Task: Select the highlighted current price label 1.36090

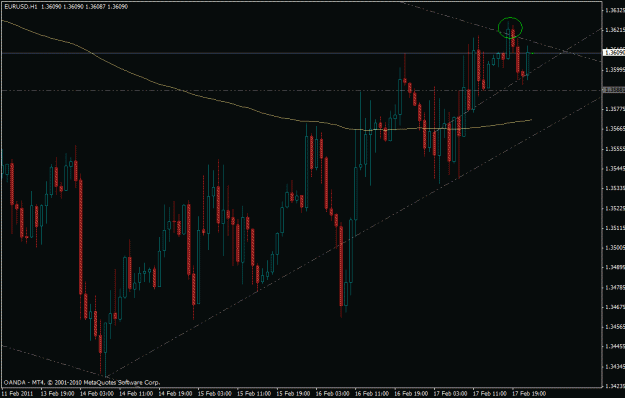Action: click(x=614, y=53)
